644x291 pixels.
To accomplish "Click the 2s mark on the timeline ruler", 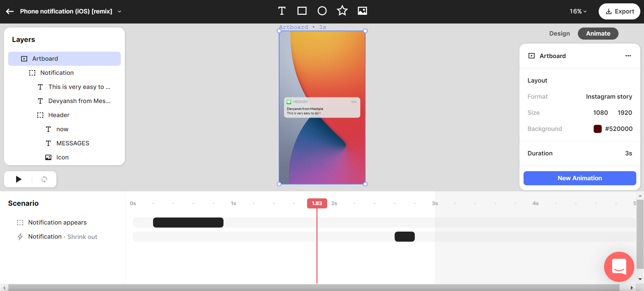I will 334,203.
